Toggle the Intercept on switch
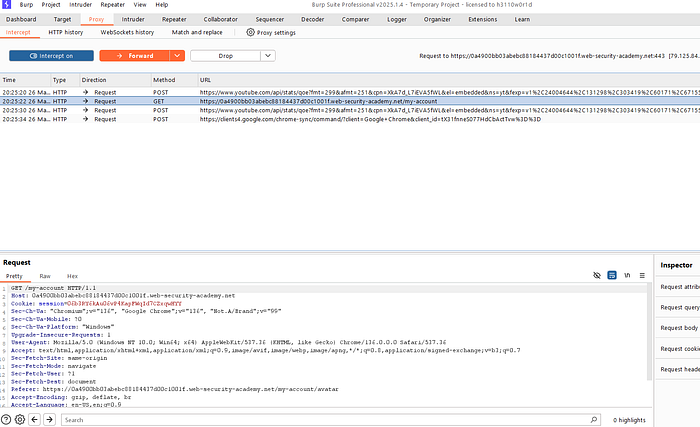This screenshot has height=427, width=700. coord(51,56)
